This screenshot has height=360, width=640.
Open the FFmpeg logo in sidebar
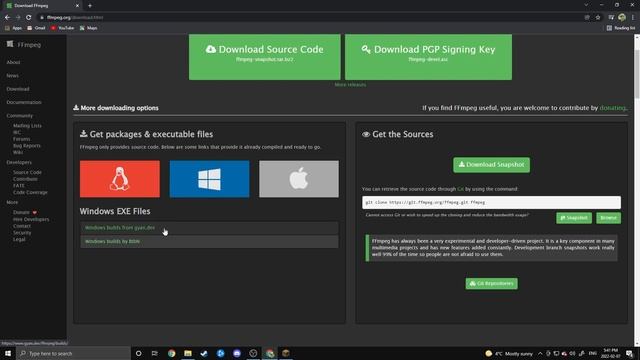coord(24,44)
